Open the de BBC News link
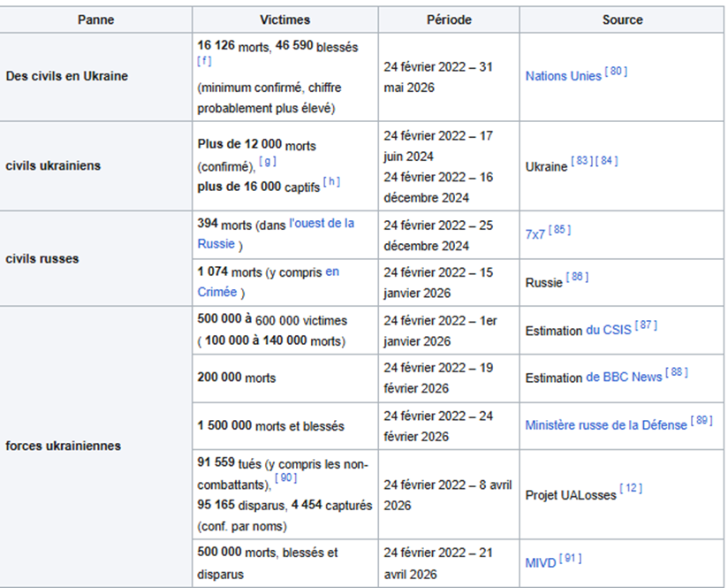 [624, 377]
